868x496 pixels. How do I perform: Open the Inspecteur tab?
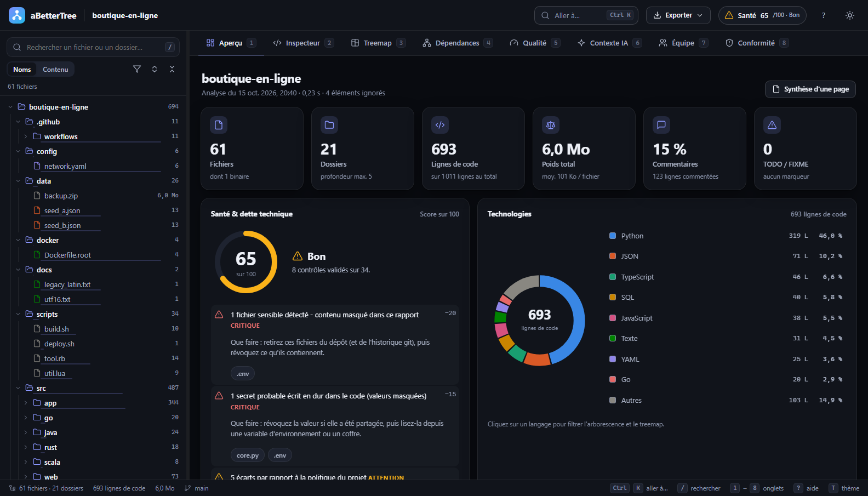(x=304, y=43)
